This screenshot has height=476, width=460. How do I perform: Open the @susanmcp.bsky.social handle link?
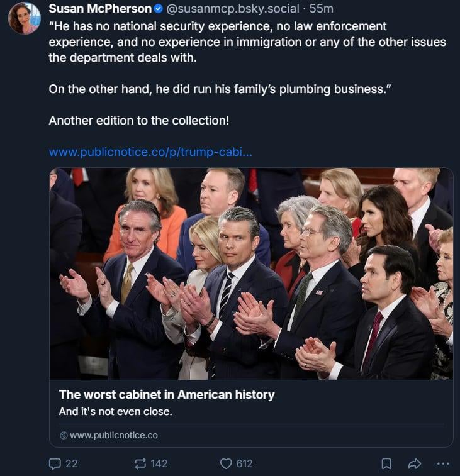(231, 9)
